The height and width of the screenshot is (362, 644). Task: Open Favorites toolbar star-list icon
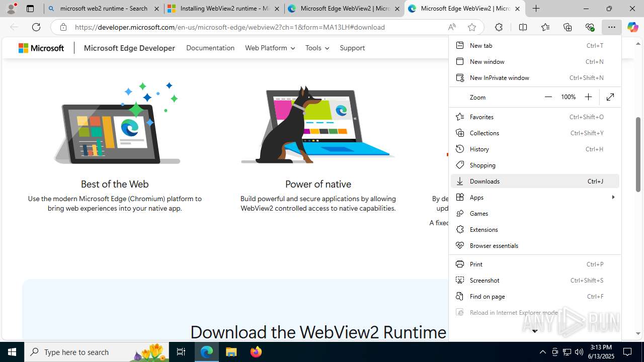pos(545,27)
